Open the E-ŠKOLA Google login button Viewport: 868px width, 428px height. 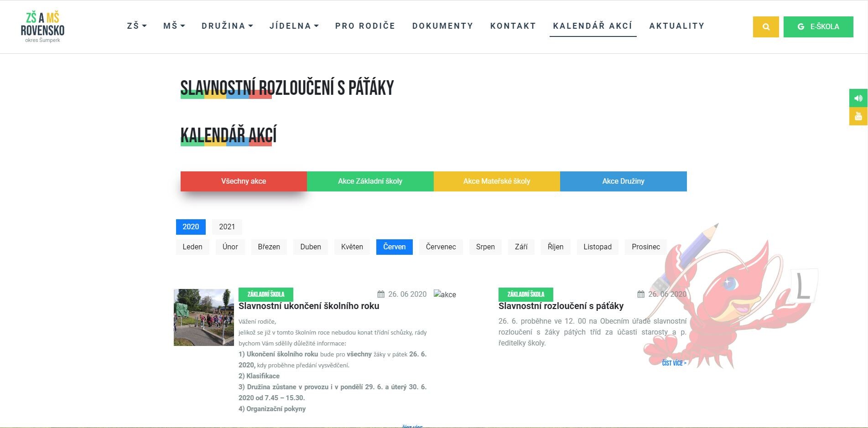click(818, 27)
